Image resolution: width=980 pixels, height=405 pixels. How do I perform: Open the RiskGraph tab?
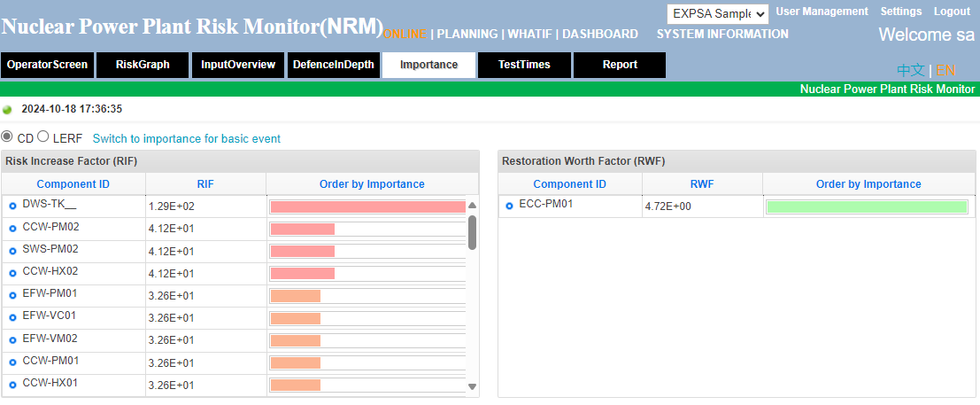[x=143, y=65]
